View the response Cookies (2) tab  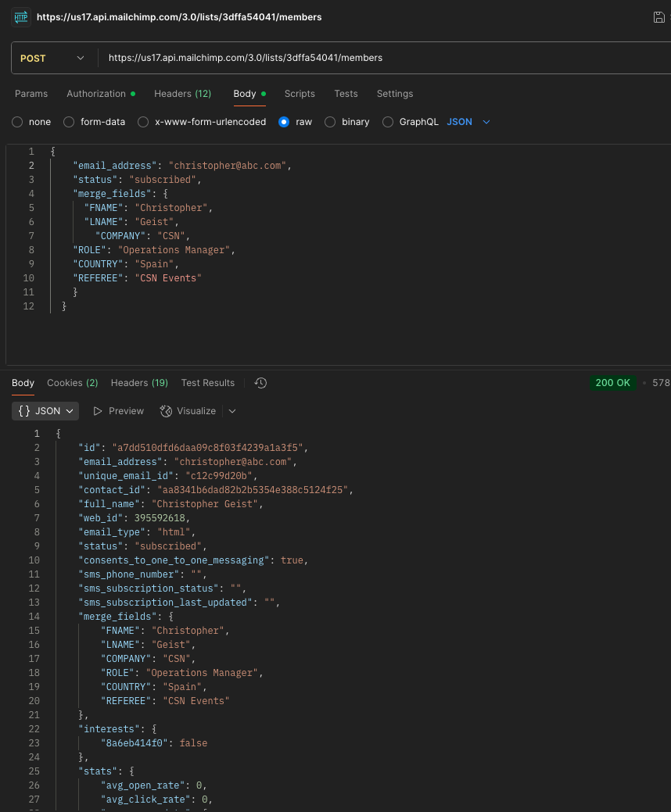[72, 383]
